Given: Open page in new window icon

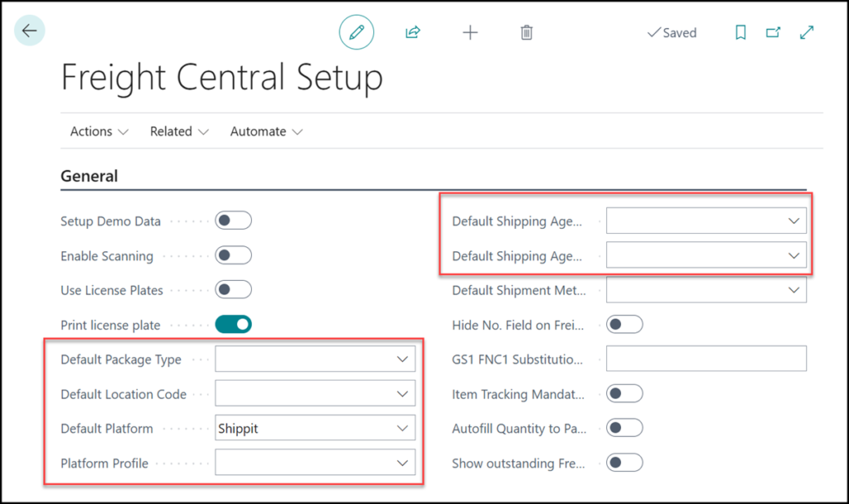Looking at the screenshot, I should click(773, 32).
